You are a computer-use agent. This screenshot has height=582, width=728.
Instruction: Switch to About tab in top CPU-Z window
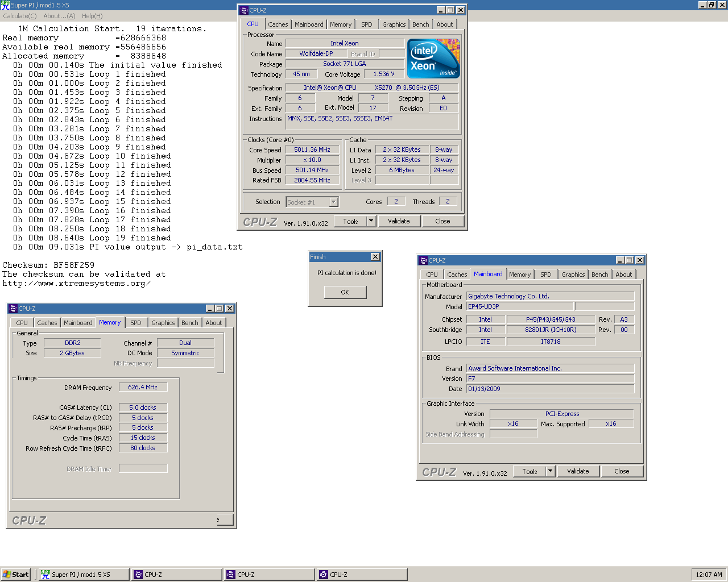coord(445,24)
